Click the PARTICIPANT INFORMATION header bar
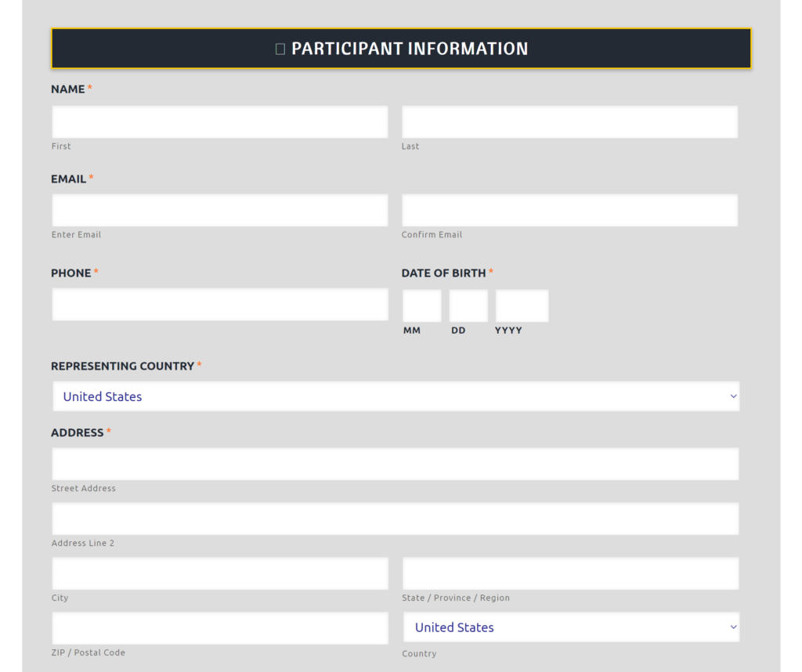The width and height of the screenshot is (802, 672). coord(401,48)
